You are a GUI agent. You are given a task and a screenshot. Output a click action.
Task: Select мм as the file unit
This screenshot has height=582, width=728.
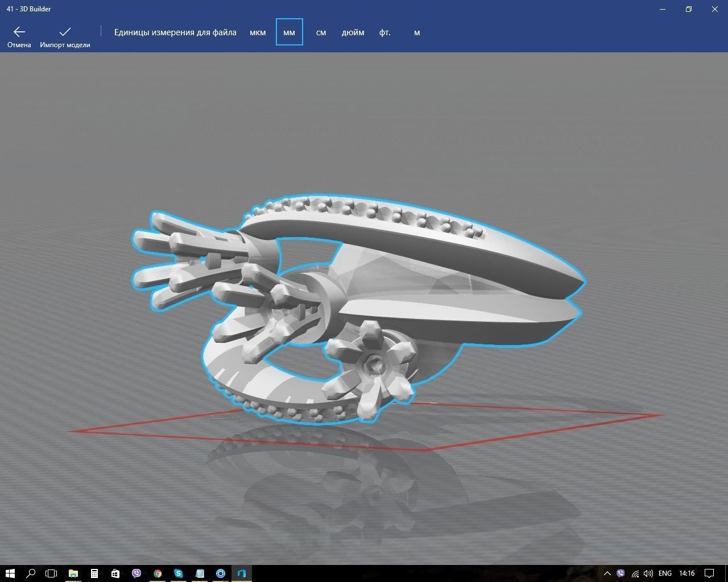(289, 32)
